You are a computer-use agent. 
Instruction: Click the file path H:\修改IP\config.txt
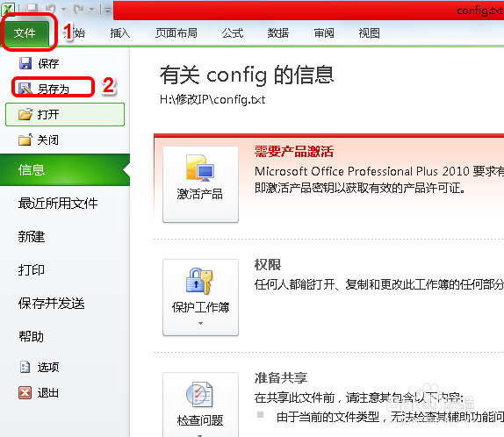coord(212,100)
